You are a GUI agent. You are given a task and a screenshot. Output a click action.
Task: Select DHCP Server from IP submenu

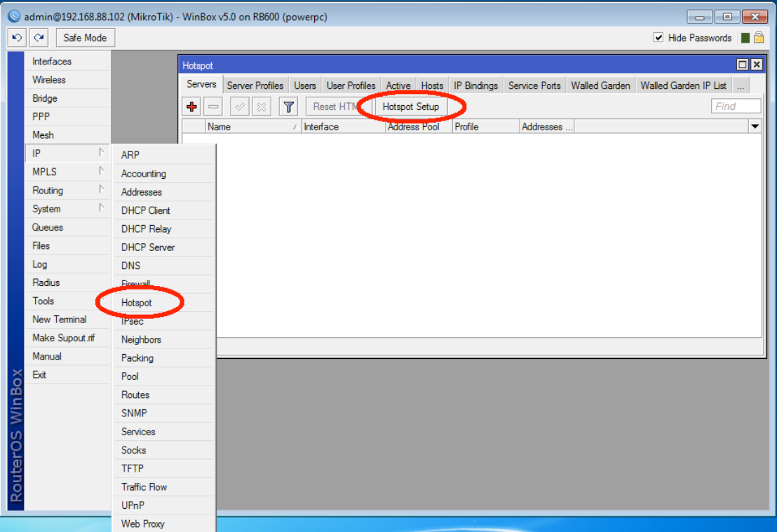click(x=165, y=247)
